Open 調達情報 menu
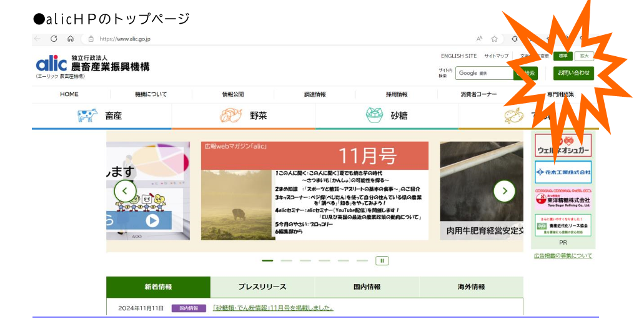Image resolution: width=644 pixels, height=324 pixels. (315, 94)
